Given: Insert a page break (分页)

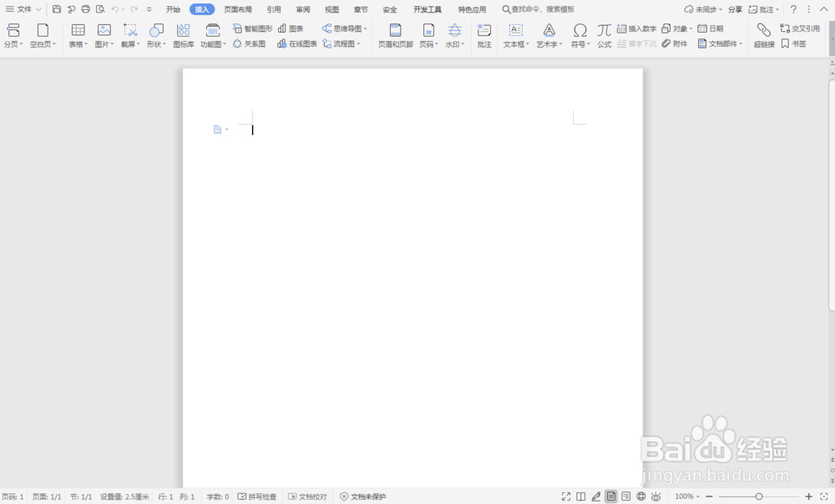Looking at the screenshot, I should point(13,36).
